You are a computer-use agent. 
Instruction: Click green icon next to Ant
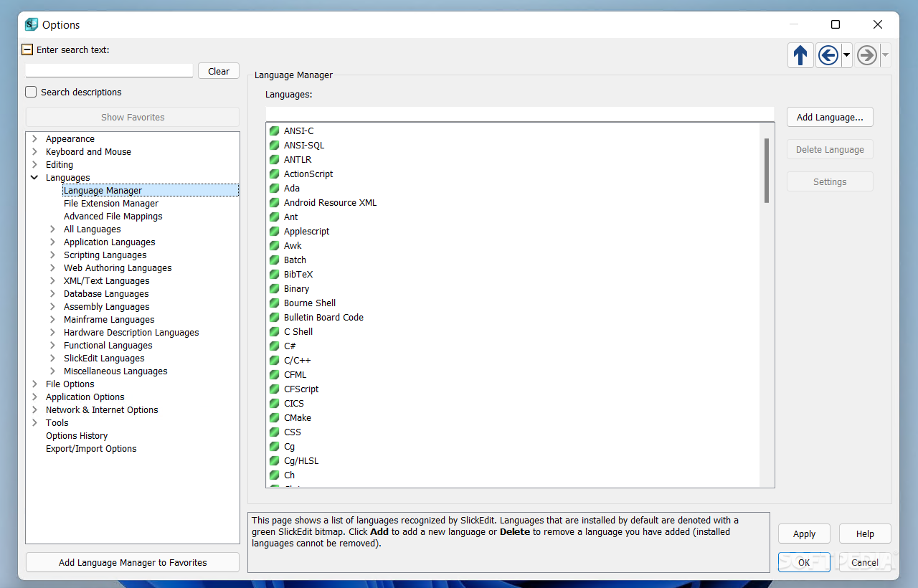click(x=274, y=217)
